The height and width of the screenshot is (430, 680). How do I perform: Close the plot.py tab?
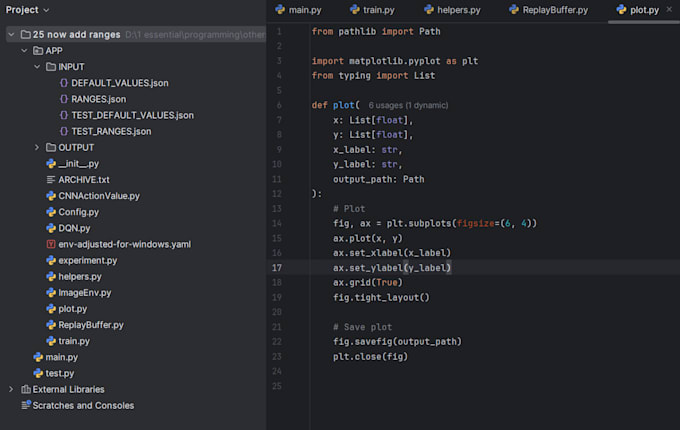pos(669,9)
